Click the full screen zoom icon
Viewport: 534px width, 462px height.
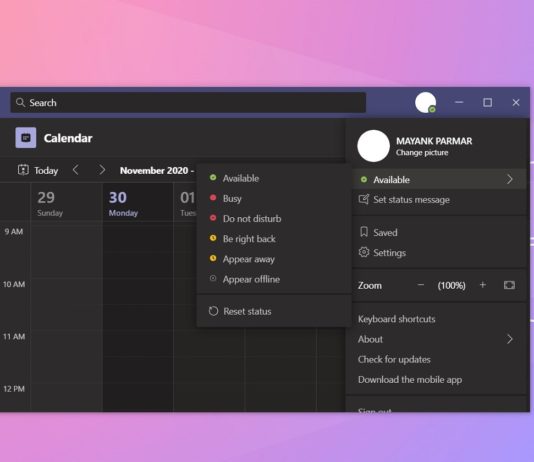(x=509, y=285)
